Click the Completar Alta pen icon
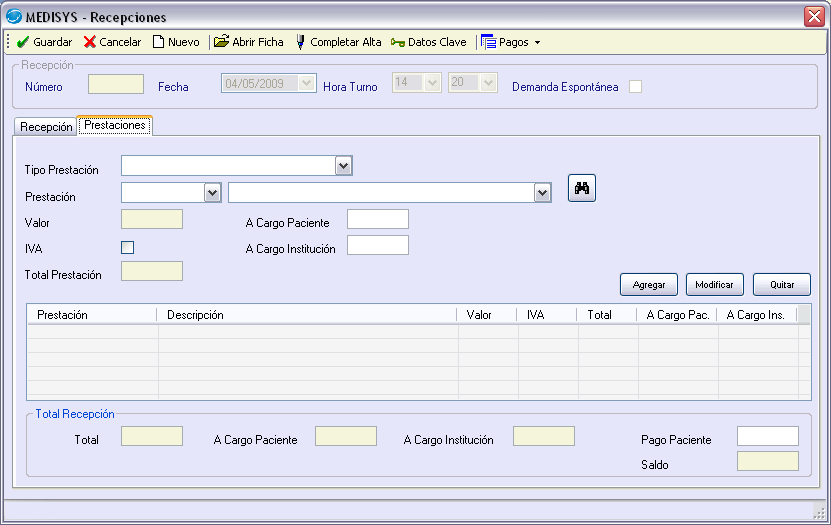831x525 pixels. pos(300,42)
